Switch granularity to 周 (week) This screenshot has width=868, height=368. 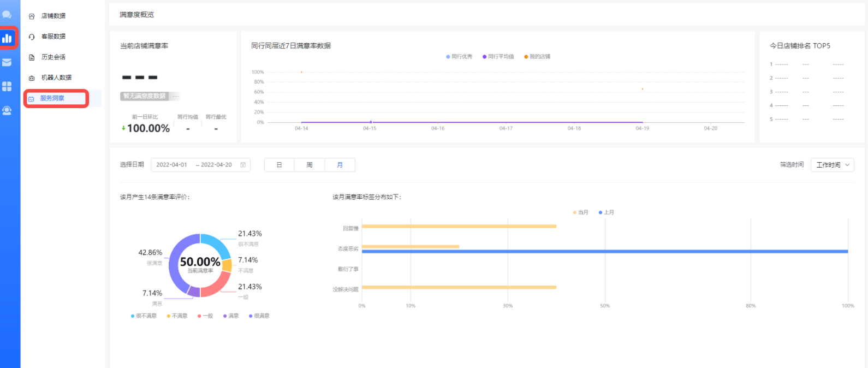310,165
